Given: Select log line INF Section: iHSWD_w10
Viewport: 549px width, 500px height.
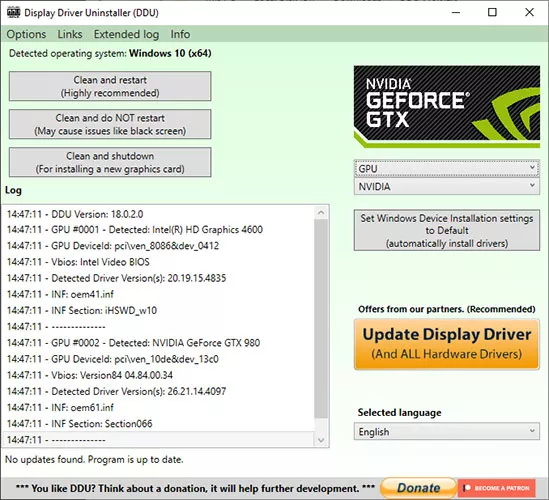Looking at the screenshot, I should pyautogui.click(x=82, y=310).
